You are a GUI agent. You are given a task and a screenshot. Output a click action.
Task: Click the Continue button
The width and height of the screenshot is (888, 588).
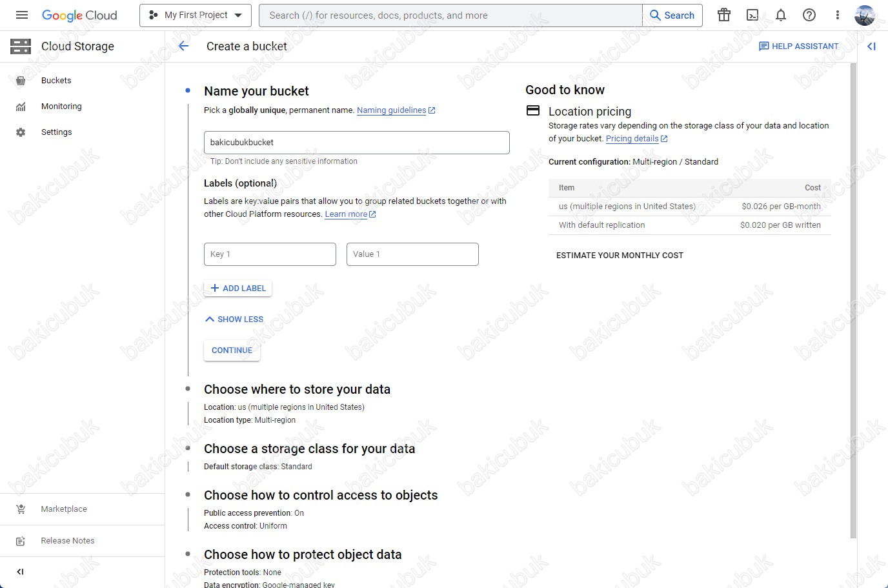(232, 350)
